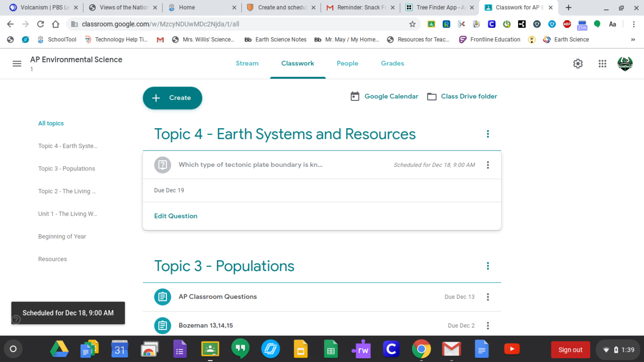Open the Google apps grid

coord(602,64)
